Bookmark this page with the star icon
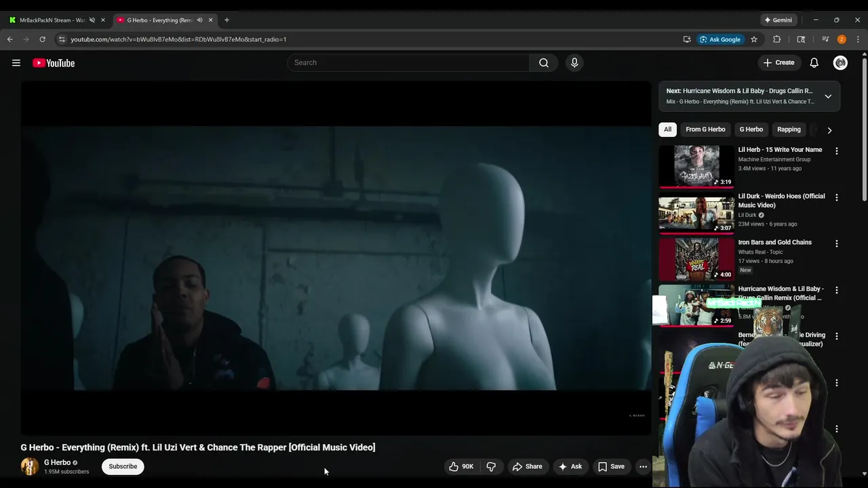Viewport: 868px width, 488px height. (x=753, y=39)
